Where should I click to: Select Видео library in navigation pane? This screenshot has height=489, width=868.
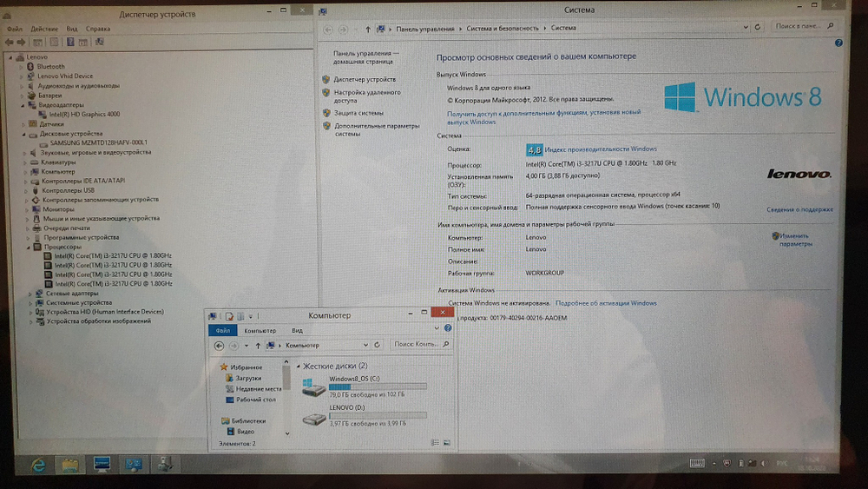pos(246,432)
